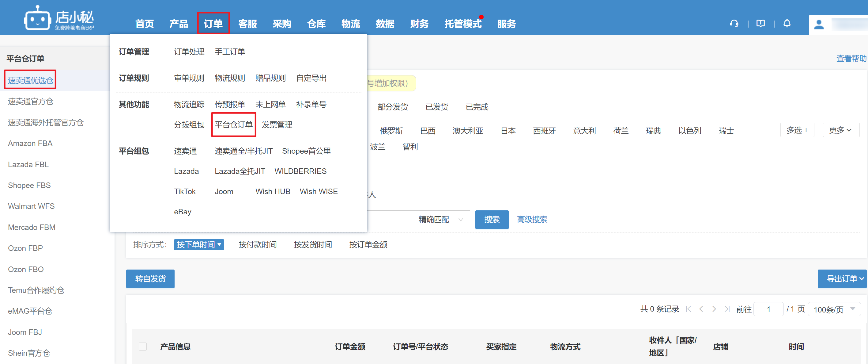This screenshot has height=364, width=868.
Task: Go to previous page arrow
Action: click(x=701, y=309)
